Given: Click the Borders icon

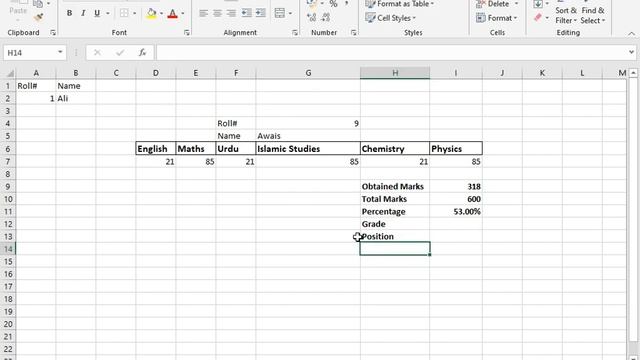Looking at the screenshot, I should pos(124,13).
